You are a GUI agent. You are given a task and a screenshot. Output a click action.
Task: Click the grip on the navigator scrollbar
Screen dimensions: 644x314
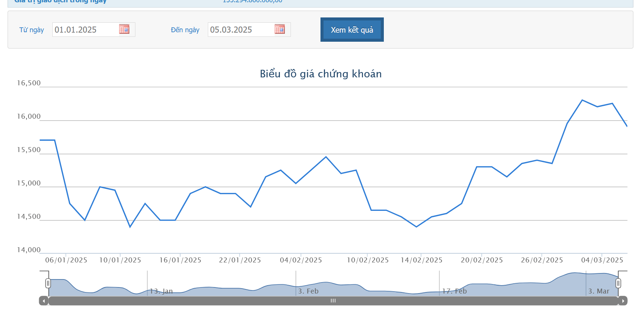[x=333, y=301]
